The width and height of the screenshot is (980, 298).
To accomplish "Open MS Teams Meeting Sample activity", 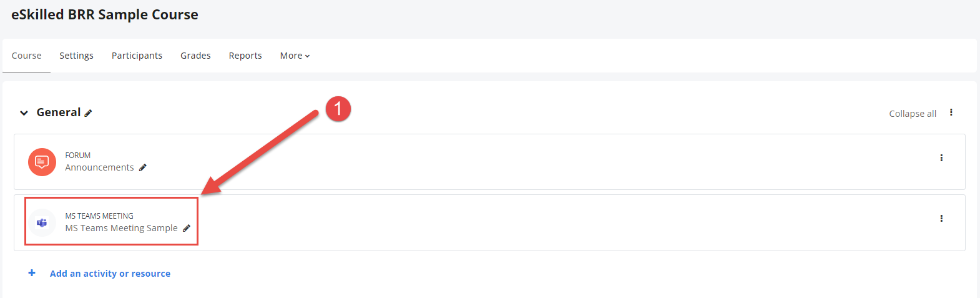I will point(121,228).
